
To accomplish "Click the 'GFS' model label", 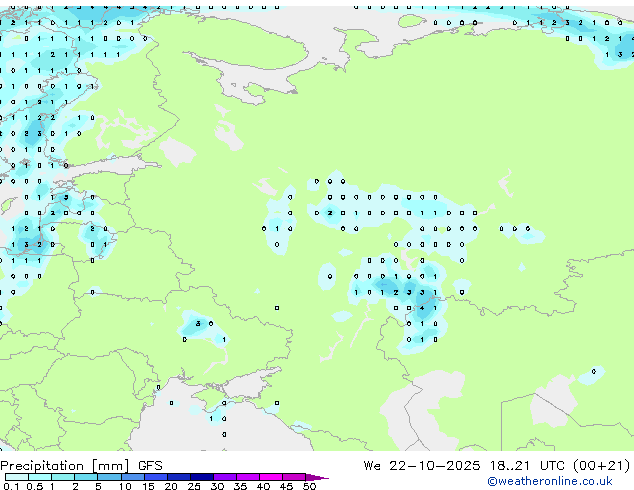I will coord(150,466).
